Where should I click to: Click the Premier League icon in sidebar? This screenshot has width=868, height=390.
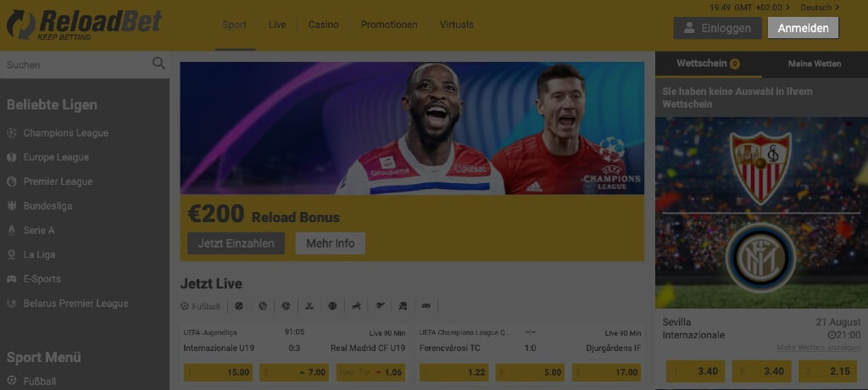(12, 181)
